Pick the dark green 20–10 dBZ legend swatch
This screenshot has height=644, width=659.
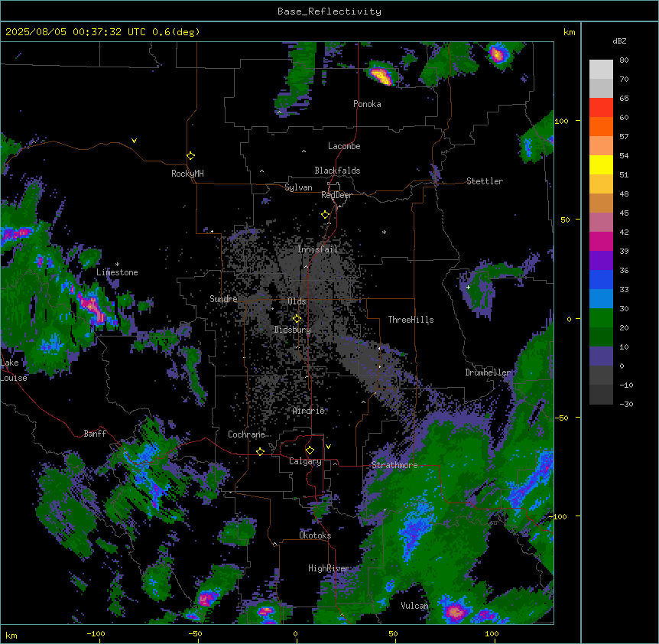tap(601, 337)
